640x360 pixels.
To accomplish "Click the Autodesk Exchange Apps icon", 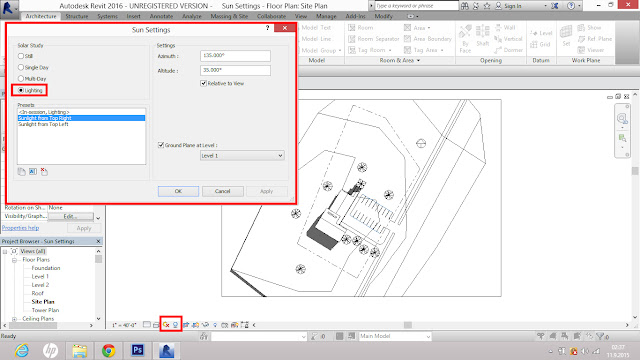I will (x=555, y=6).
